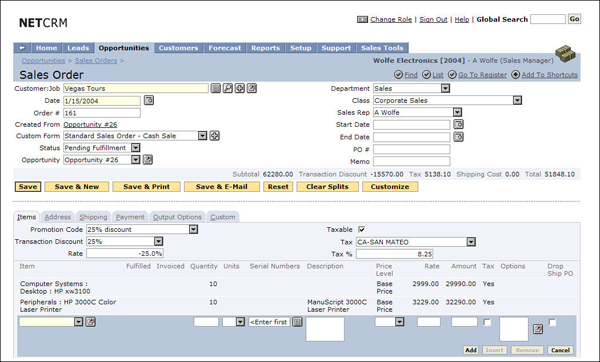
Task: Open serial numbers list icon in entry row
Action: [297, 322]
